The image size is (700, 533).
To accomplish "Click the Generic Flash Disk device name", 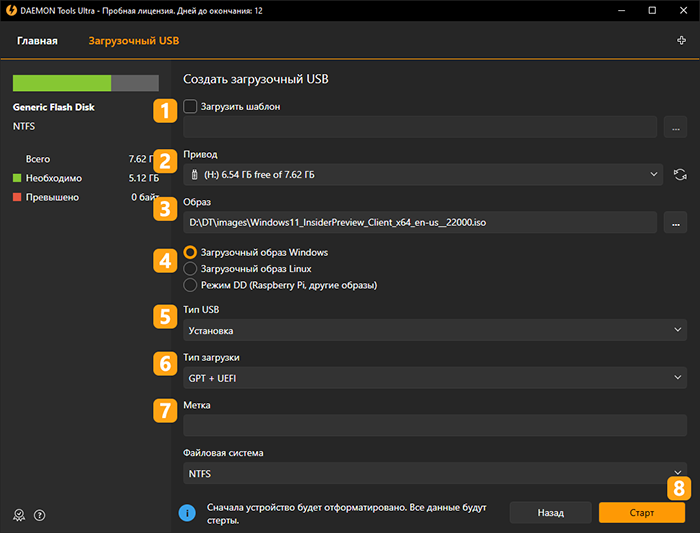I will pos(54,107).
